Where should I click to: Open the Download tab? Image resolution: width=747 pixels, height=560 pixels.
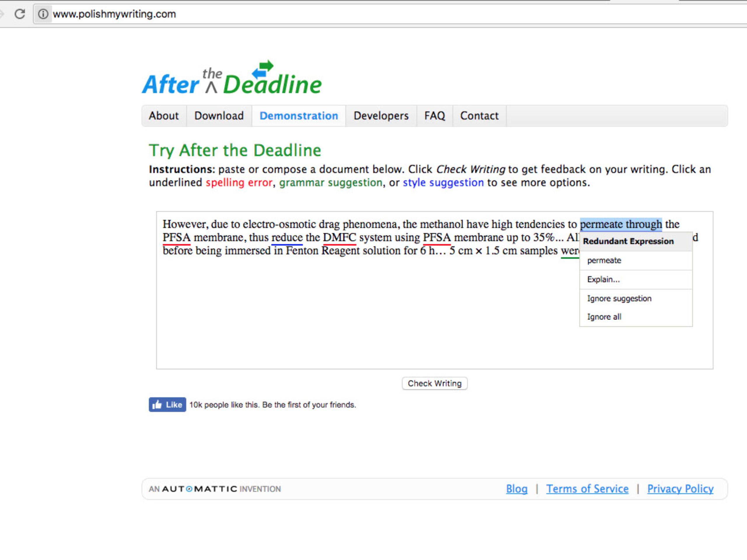click(x=219, y=116)
